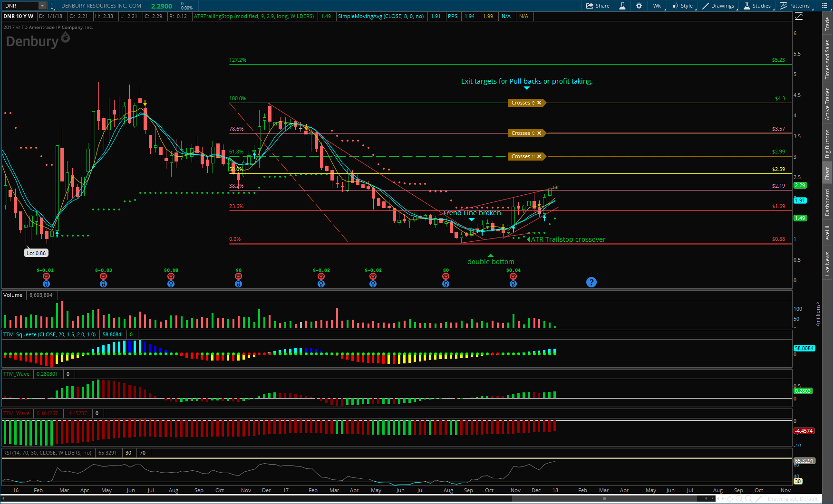This screenshot has width=833, height=504.
Task: Open the Live News side tab
Action: click(828, 264)
